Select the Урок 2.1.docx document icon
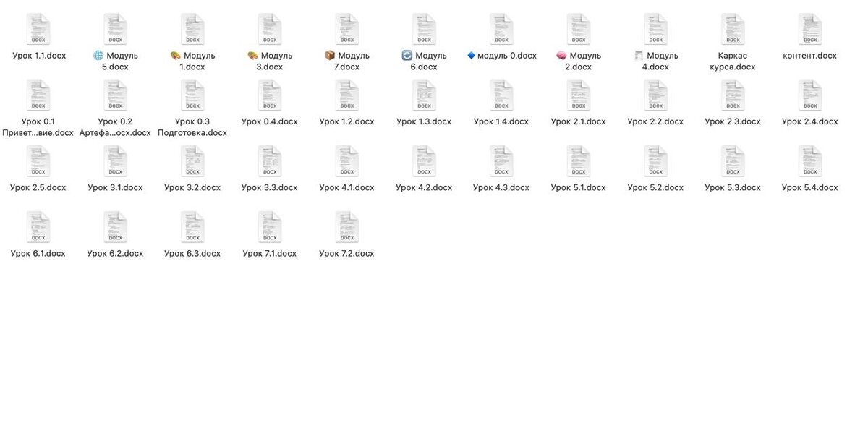This screenshot has width=868, height=428. [x=579, y=95]
